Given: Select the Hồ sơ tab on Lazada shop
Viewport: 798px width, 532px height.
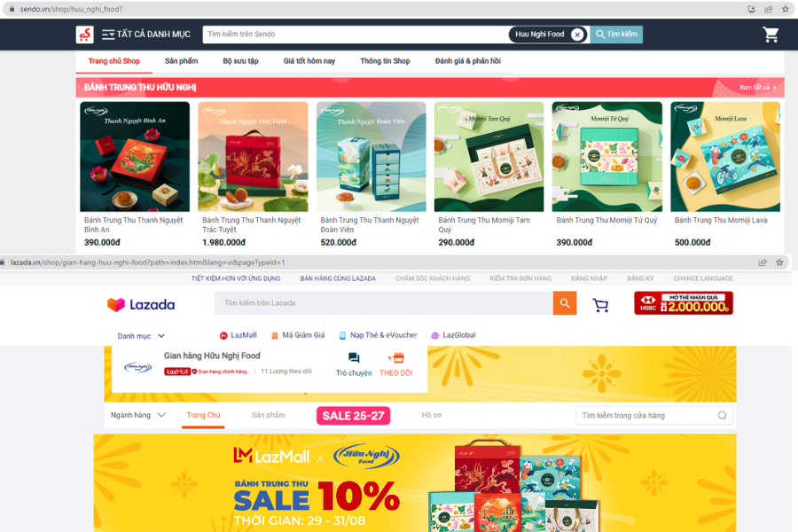Looking at the screenshot, I should [431, 416].
